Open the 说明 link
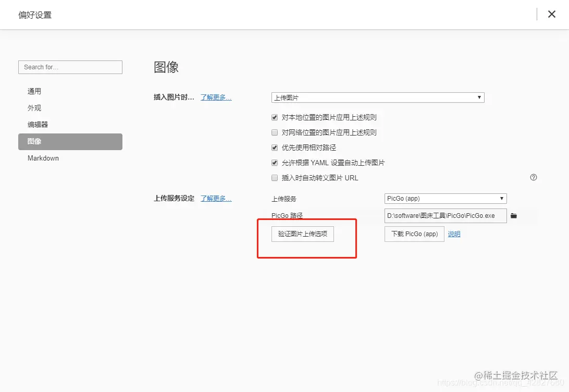The height and width of the screenshot is (392, 569). tap(454, 234)
